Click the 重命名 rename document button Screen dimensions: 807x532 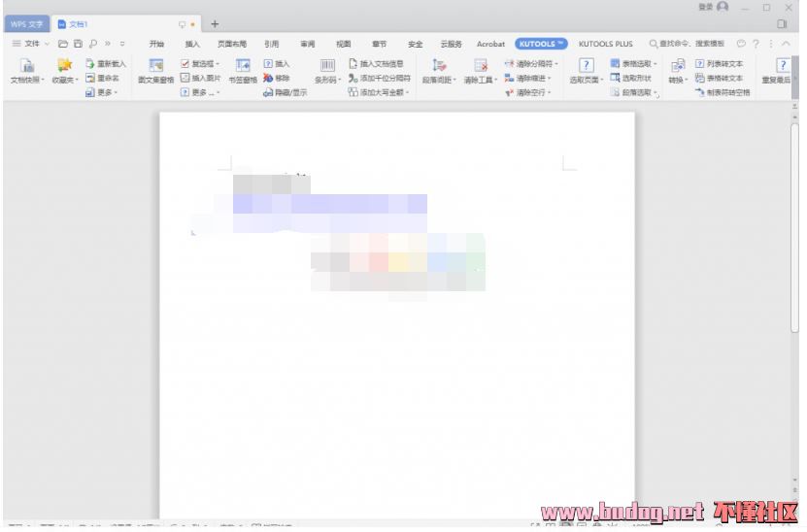pyautogui.click(x=102, y=79)
